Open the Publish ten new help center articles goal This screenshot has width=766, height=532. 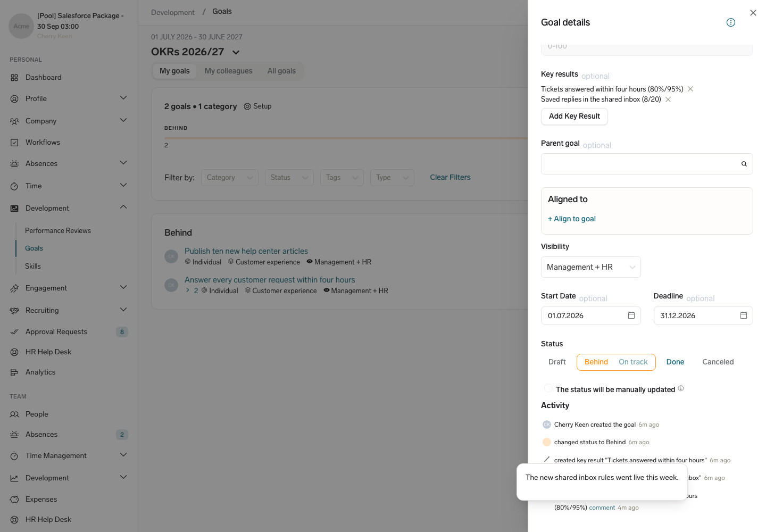(x=246, y=251)
